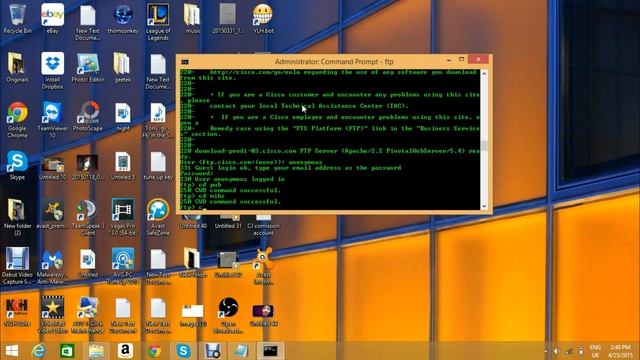The width and height of the screenshot is (640, 360).
Task: Launch TeamSpeak 3 Client shortcut
Action: click(88, 218)
